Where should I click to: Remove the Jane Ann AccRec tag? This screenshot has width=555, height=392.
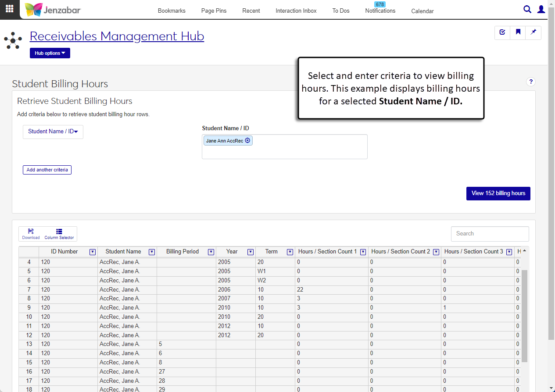[247, 140]
